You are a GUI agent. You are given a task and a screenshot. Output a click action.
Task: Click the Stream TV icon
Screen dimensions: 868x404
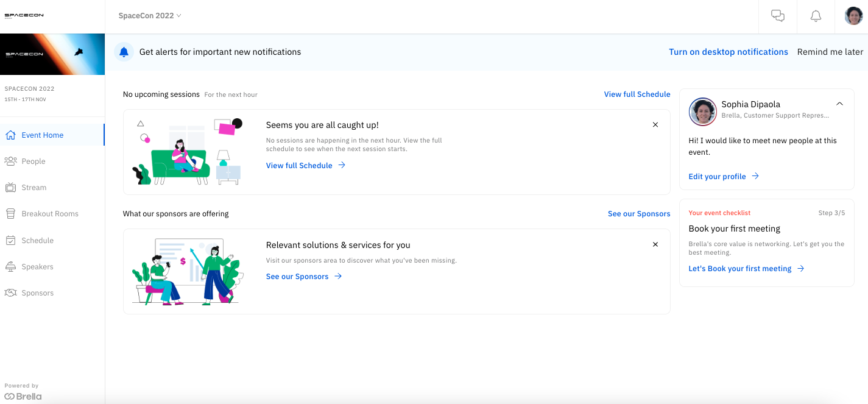click(10, 188)
